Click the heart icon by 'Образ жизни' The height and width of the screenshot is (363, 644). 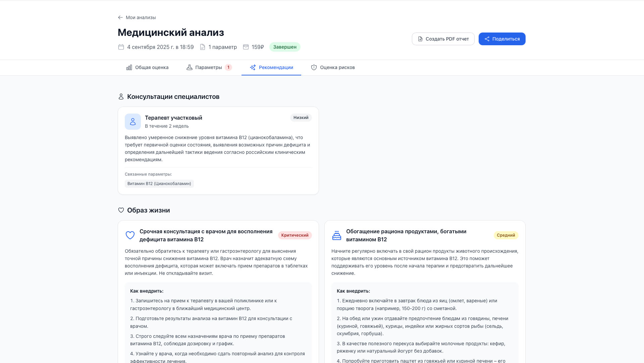point(121,210)
